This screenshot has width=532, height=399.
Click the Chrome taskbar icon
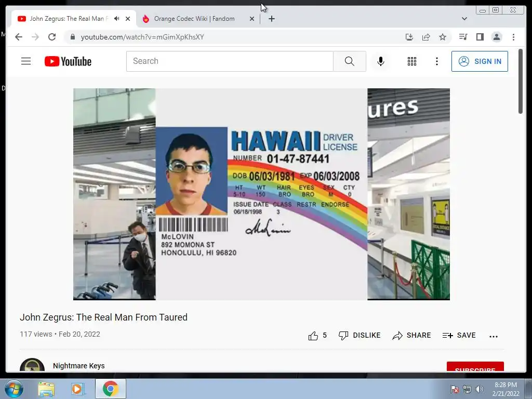click(110, 389)
